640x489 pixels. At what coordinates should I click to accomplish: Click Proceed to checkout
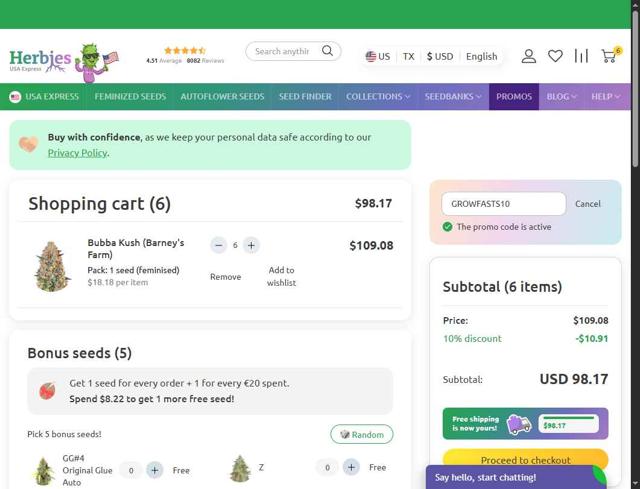[525, 460]
